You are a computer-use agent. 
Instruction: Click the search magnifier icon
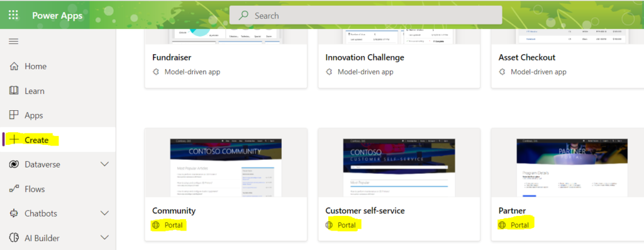[244, 16]
